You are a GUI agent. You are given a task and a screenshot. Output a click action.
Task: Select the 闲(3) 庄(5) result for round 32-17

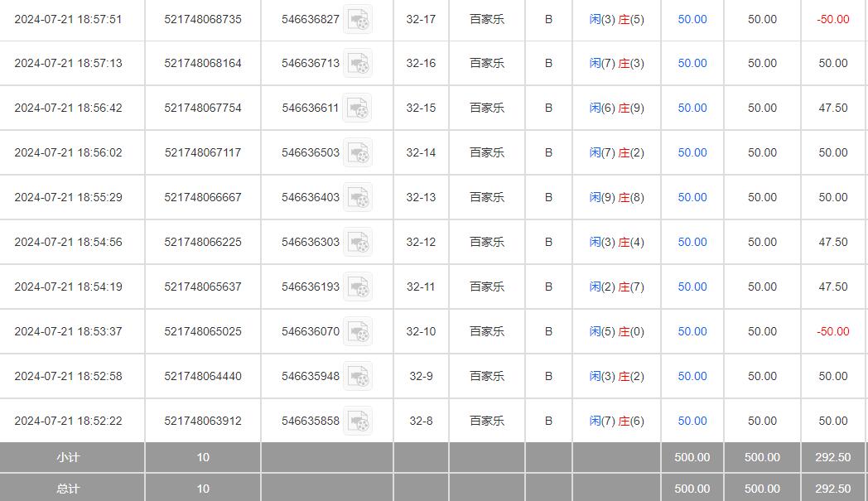pos(617,18)
